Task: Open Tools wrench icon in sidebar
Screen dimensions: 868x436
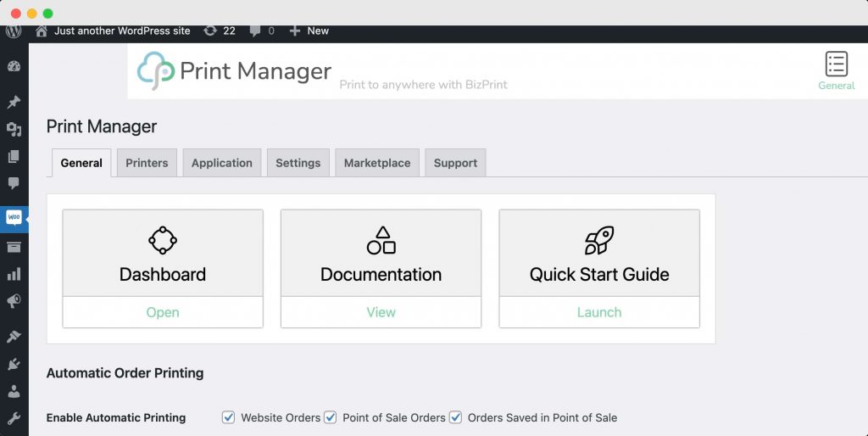Action: [14, 418]
